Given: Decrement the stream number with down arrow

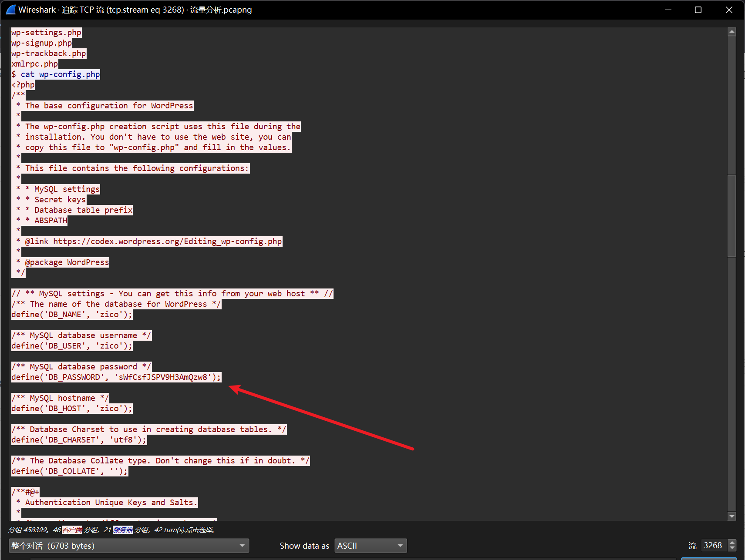Looking at the screenshot, I should tap(732, 548).
